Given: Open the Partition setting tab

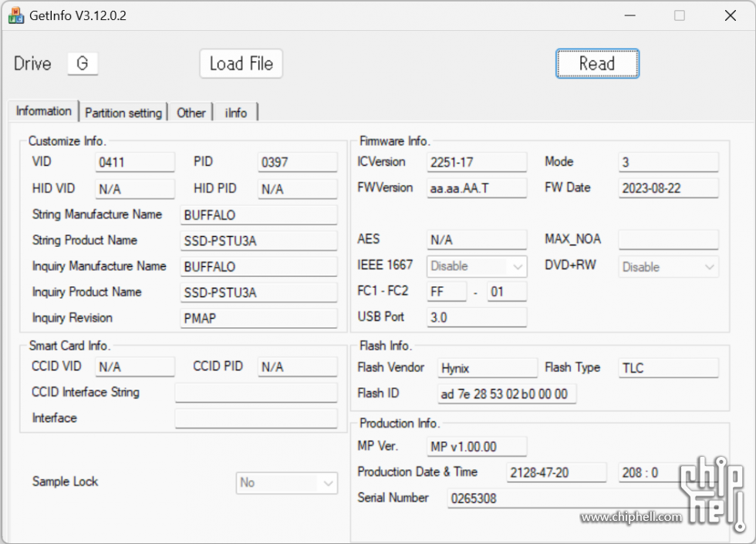Looking at the screenshot, I should click(123, 113).
